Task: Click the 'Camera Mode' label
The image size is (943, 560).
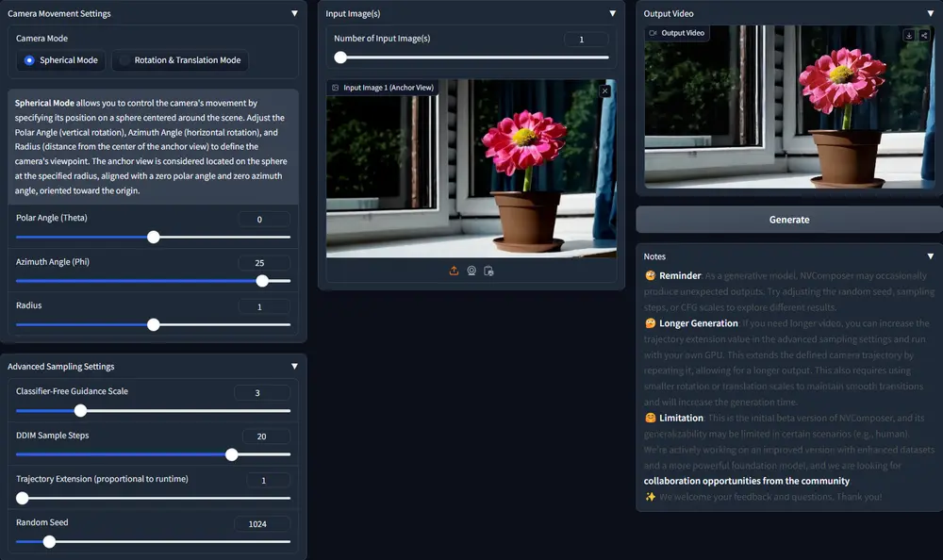Action: click(x=41, y=39)
